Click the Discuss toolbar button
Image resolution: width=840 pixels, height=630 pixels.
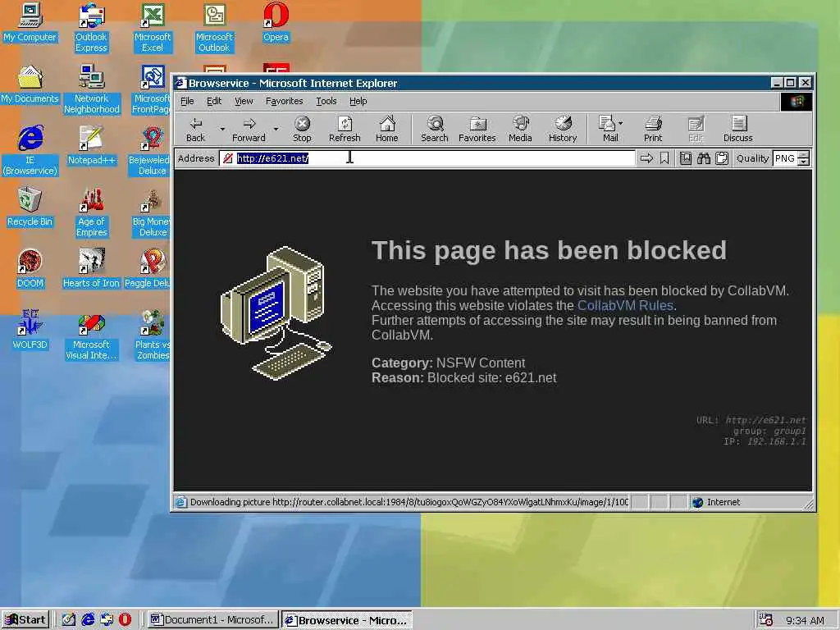tap(738, 129)
